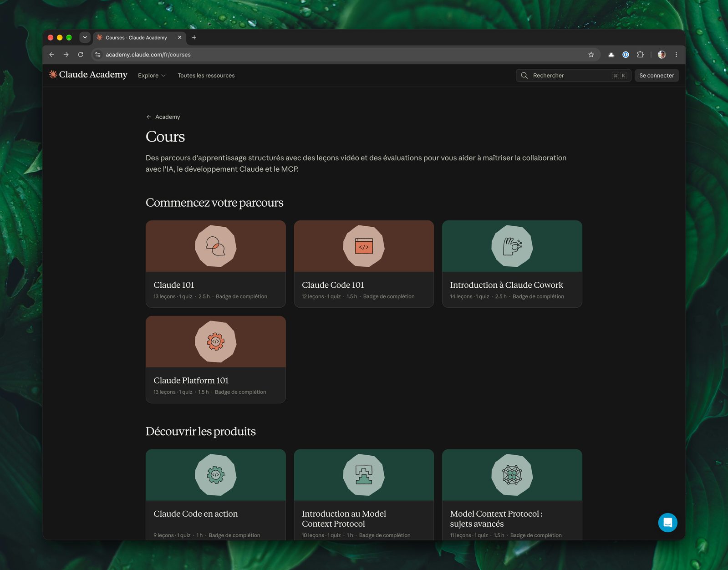The image size is (728, 570).
Task: Open the Chrome profile avatar
Action: 662,55
